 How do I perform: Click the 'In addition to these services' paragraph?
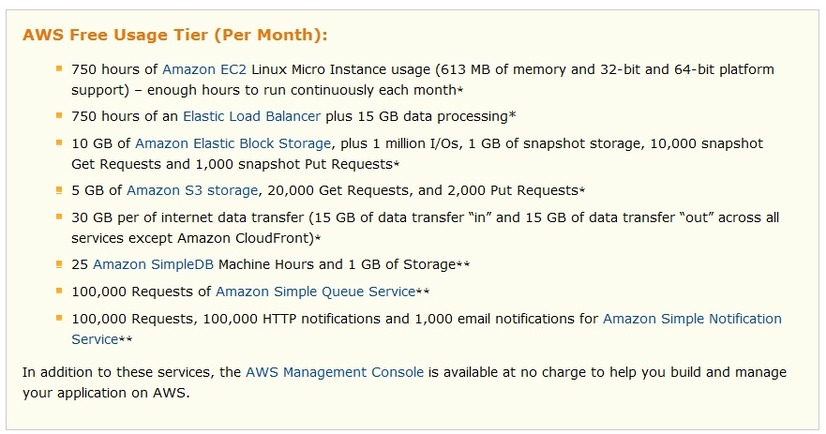pos(404,383)
